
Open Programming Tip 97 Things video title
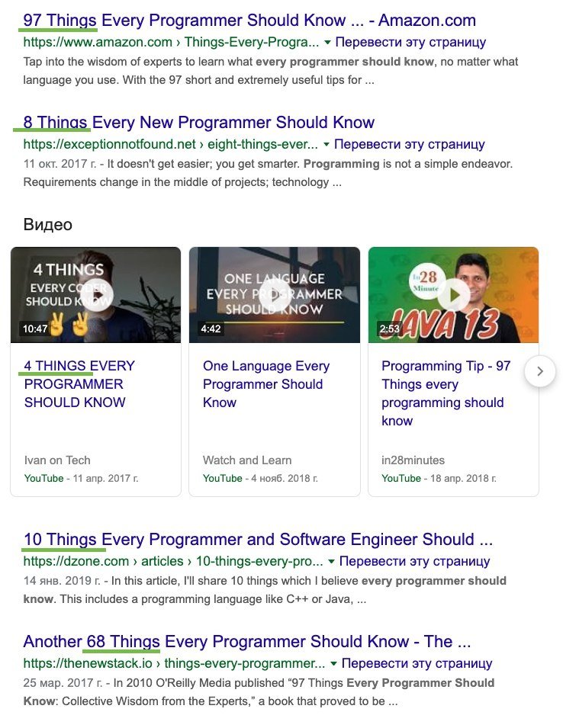(446, 393)
